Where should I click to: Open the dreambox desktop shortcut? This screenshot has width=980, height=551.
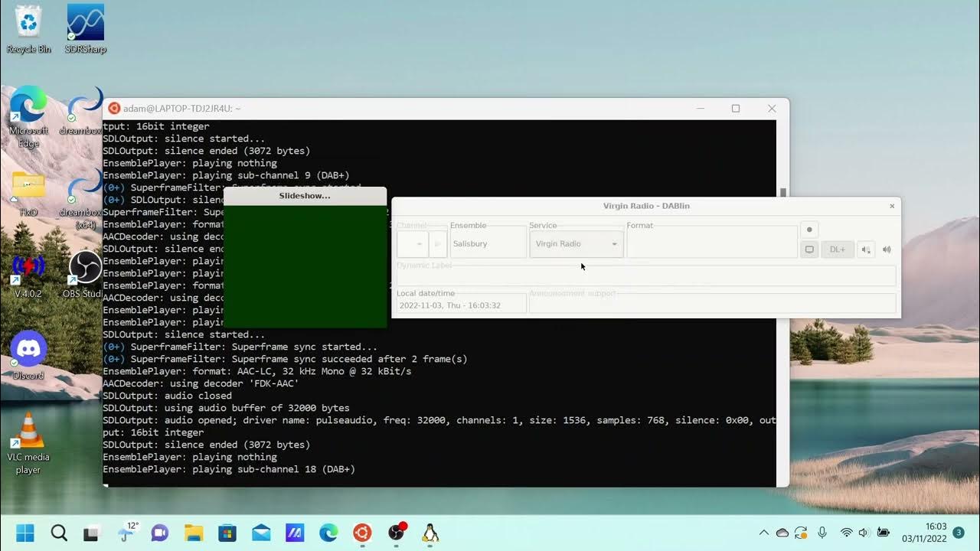83,112
